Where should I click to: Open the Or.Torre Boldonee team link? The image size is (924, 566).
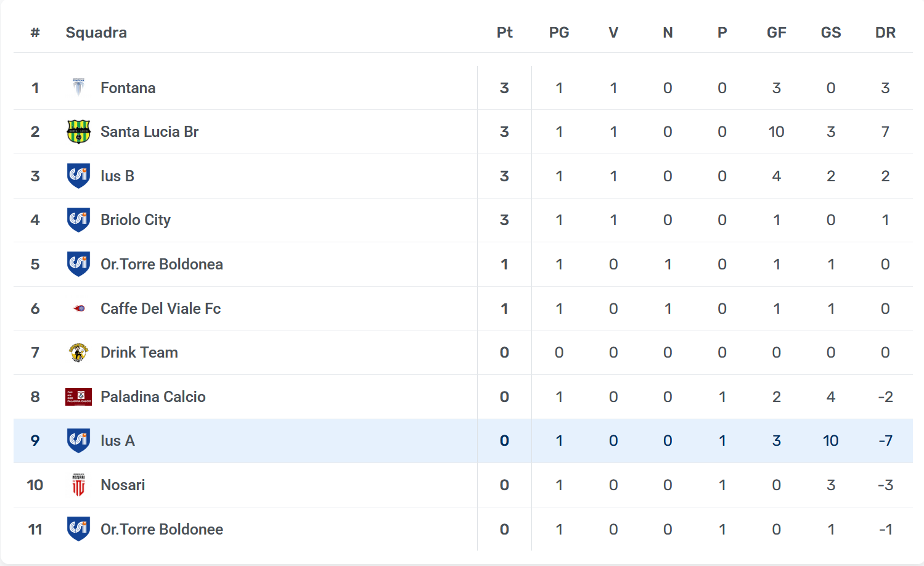coord(161,530)
